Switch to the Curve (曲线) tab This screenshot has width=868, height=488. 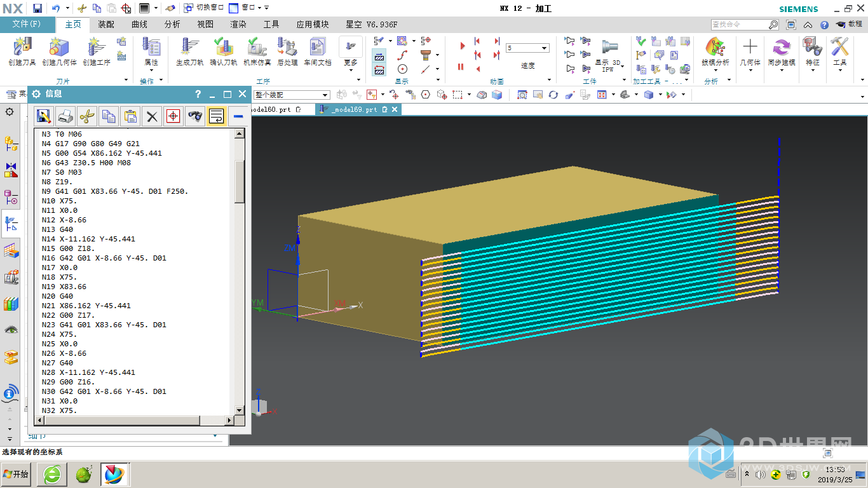click(139, 24)
